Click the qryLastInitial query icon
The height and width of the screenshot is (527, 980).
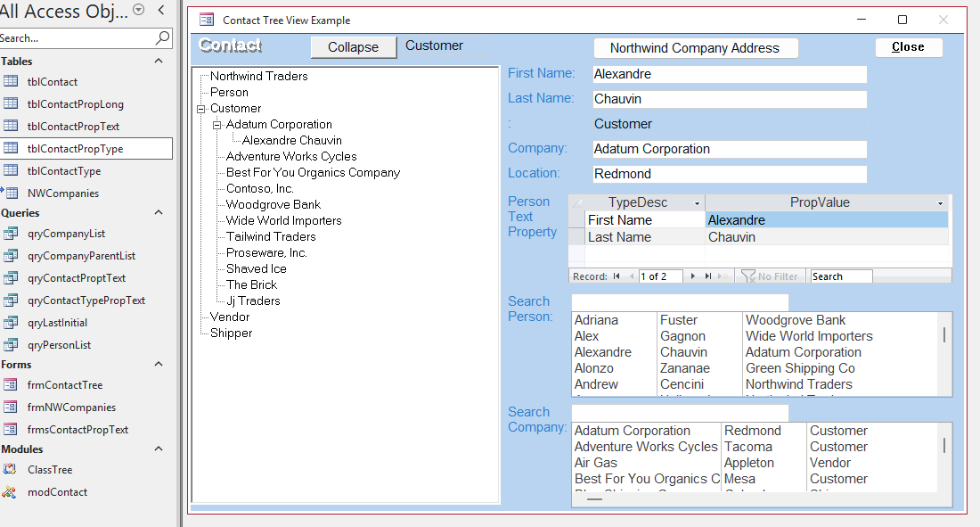pos(11,322)
